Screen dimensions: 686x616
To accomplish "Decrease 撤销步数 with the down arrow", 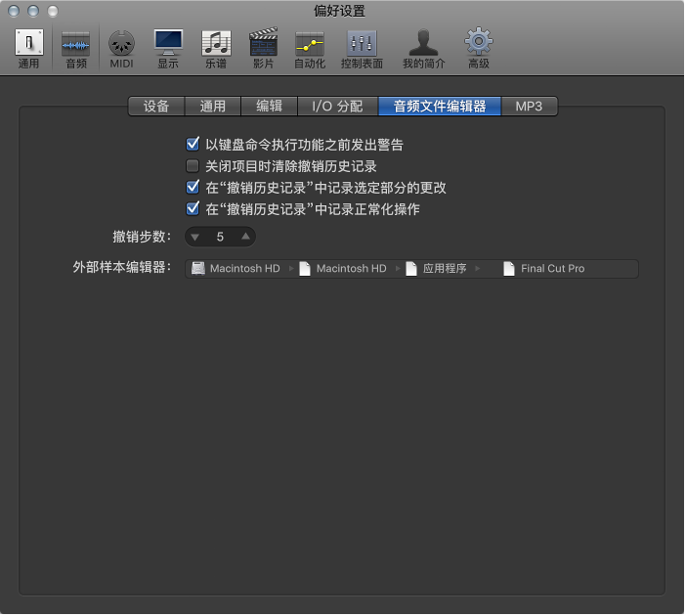I will click(195, 238).
